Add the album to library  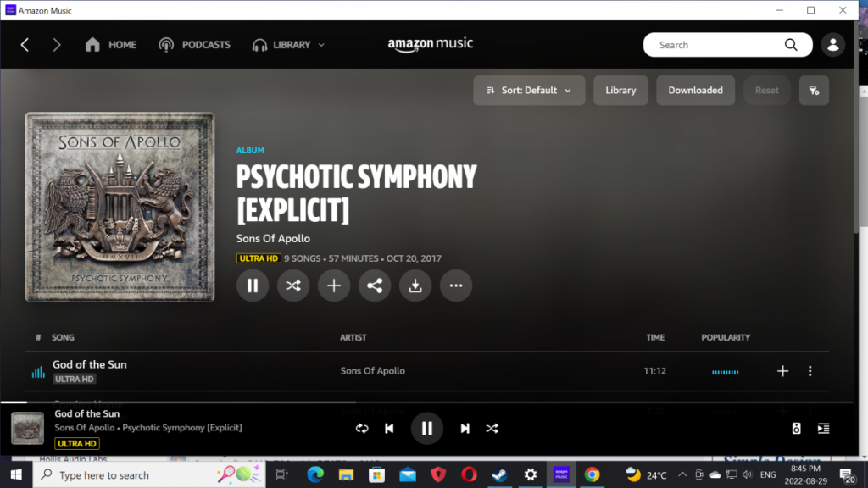point(334,286)
